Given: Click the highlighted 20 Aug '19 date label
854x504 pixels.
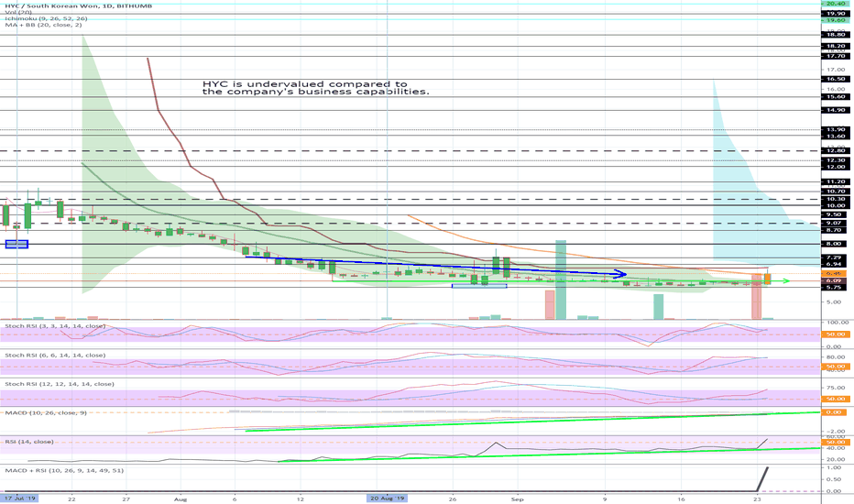Looking at the screenshot, I should click(x=388, y=499).
